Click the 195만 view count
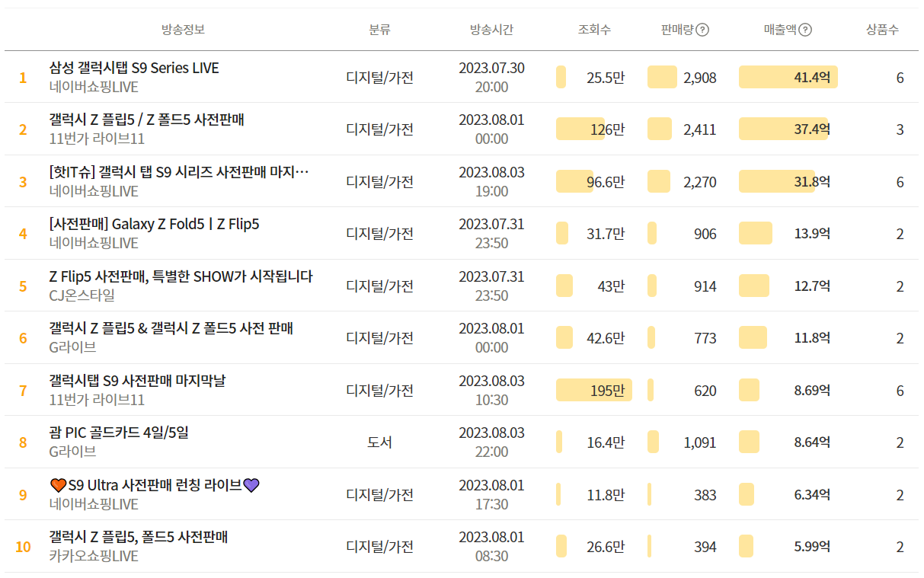The height and width of the screenshot is (578, 924). tap(608, 390)
